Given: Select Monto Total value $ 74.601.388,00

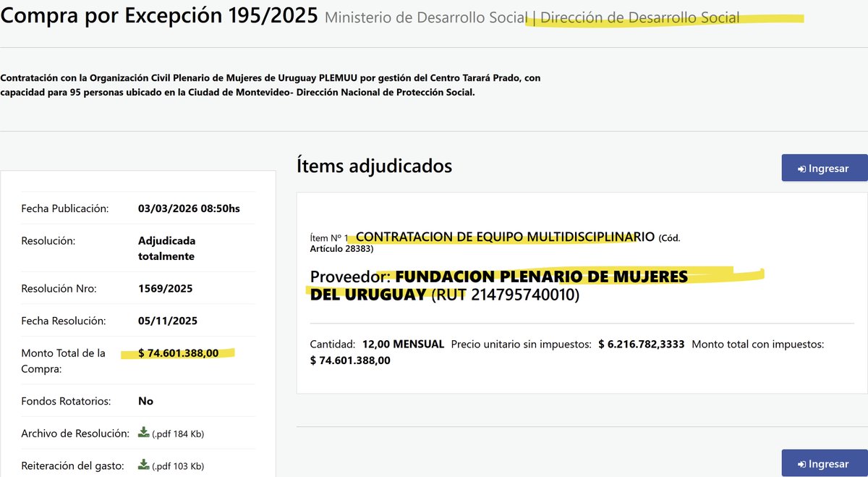Looking at the screenshot, I should (x=179, y=353).
